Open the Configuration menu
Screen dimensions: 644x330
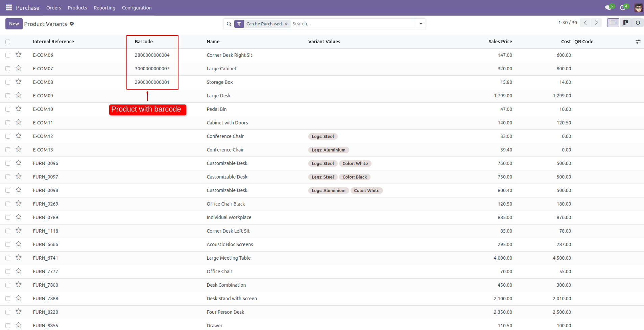tap(137, 7)
